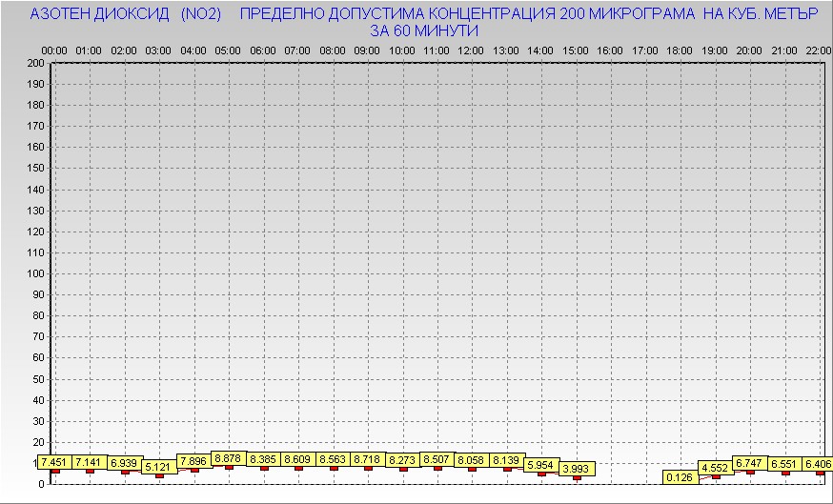
Task: Select the 3.993 value label
Action: (x=576, y=469)
